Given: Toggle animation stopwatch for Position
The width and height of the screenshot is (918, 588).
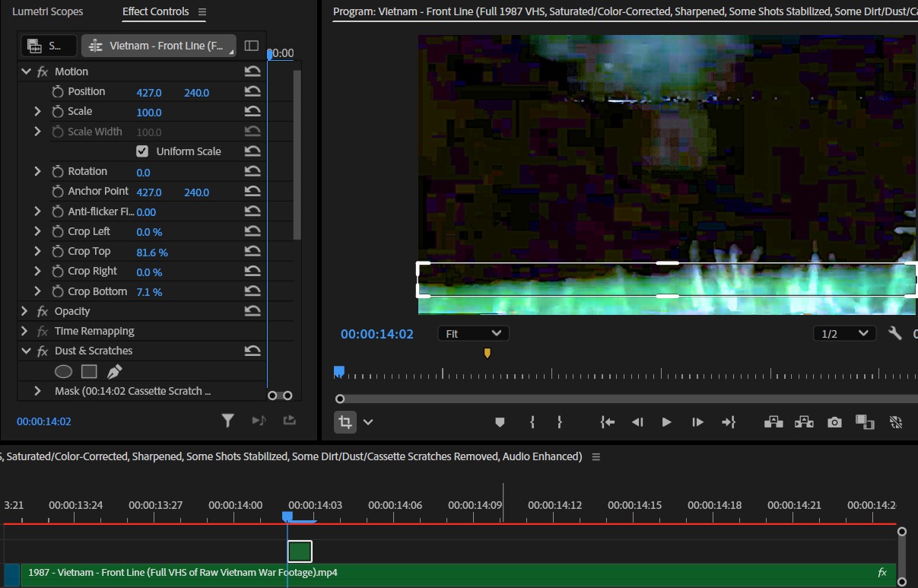Looking at the screenshot, I should [58, 92].
